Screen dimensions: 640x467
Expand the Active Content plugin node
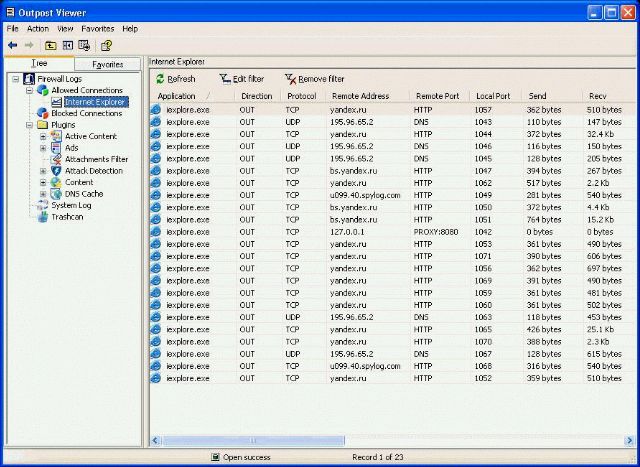click(43, 136)
